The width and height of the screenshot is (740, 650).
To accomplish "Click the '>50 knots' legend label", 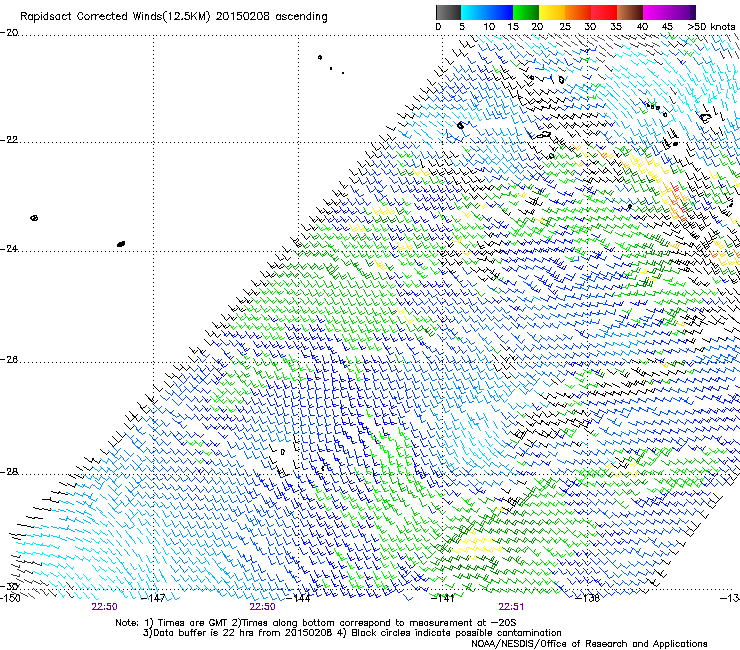I will point(711,27).
